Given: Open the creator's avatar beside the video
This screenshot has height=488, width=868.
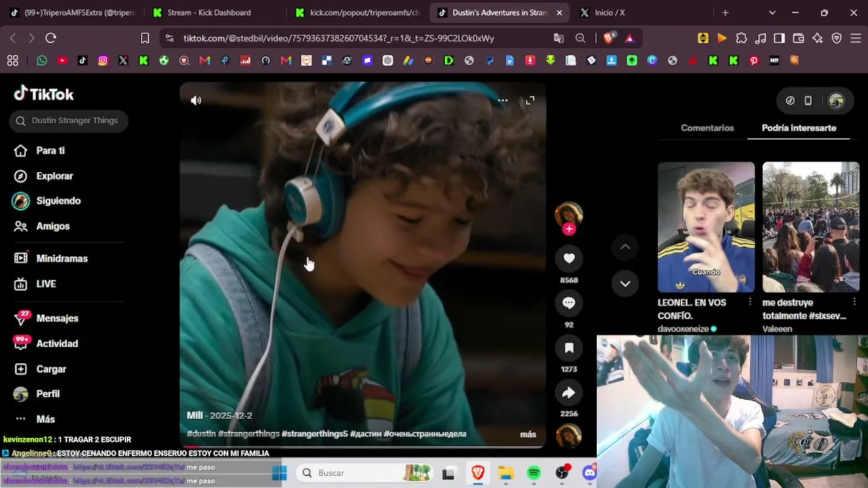Looking at the screenshot, I should point(569,213).
